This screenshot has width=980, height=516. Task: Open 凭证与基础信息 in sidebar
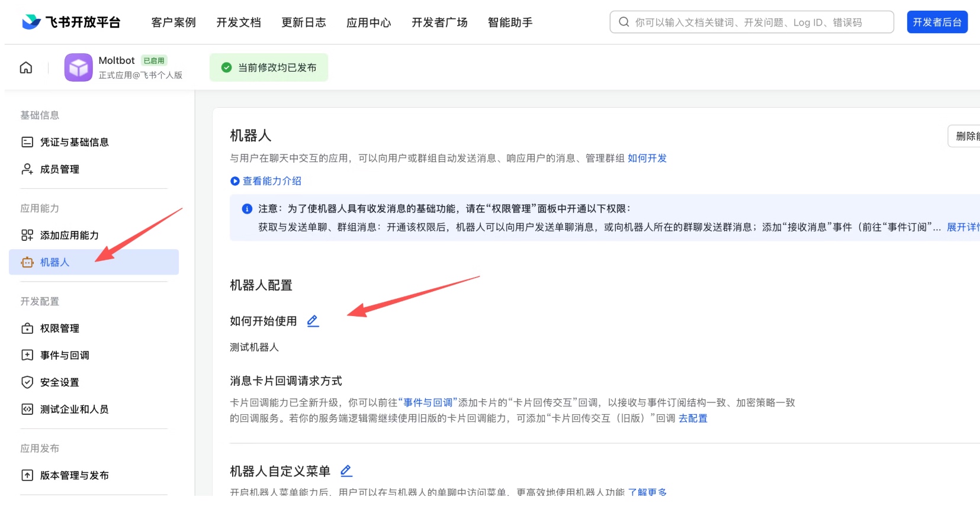tap(74, 142)
